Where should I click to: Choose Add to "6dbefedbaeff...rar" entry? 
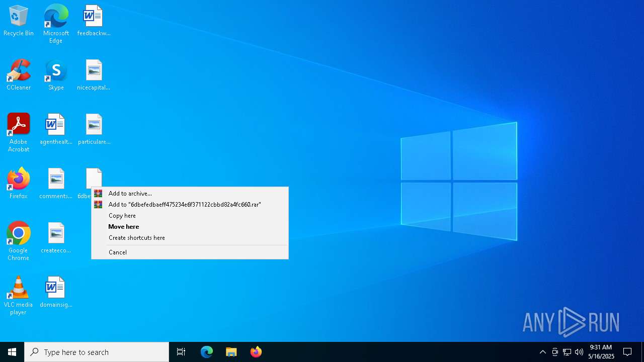click(190, 205)
